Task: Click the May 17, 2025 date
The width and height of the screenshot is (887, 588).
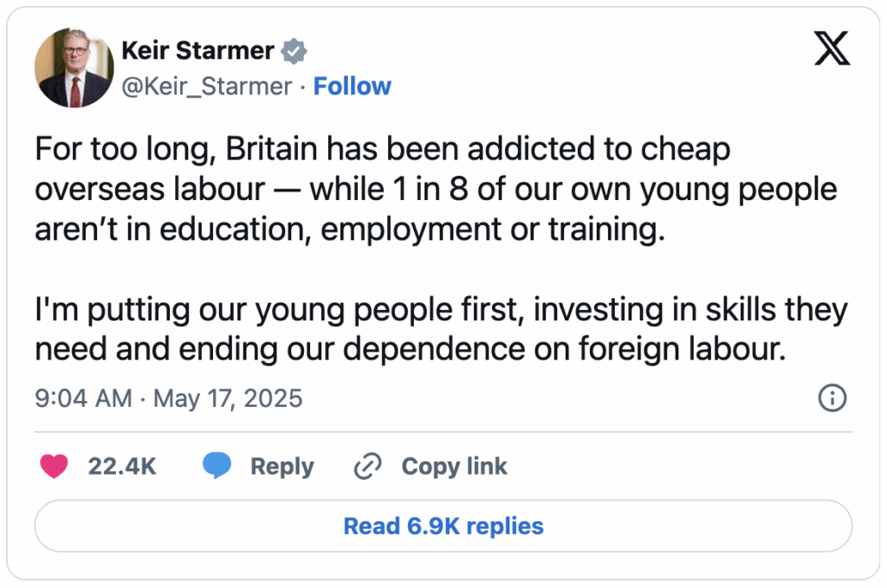Action: click(228, 398)
